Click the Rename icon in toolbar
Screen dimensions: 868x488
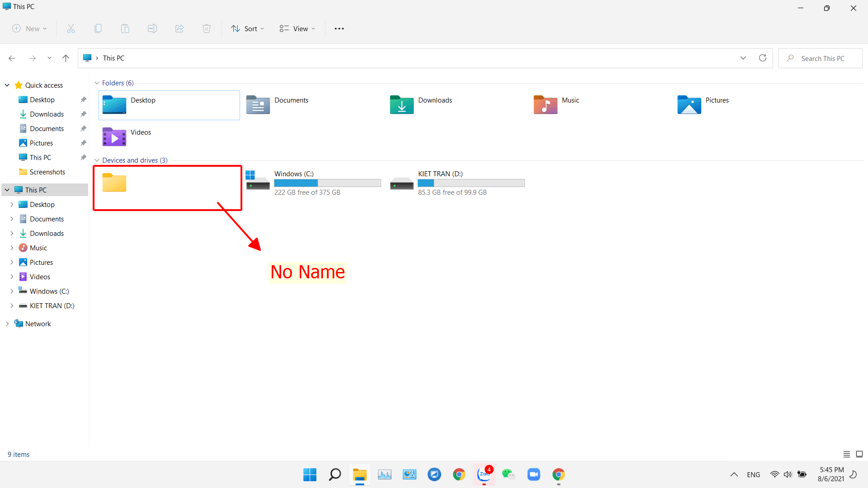click(x=152, y=28)
